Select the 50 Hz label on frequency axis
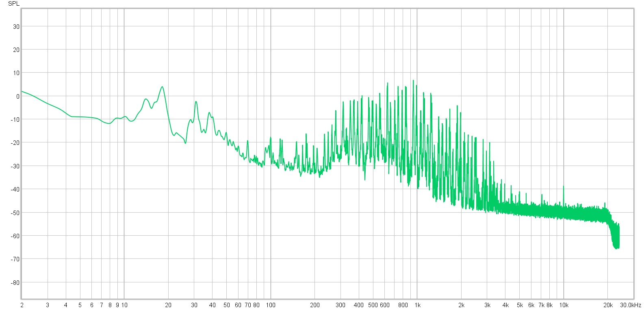Image resolution: width=644 pixels, height=310 pixels. coord(227,305)
